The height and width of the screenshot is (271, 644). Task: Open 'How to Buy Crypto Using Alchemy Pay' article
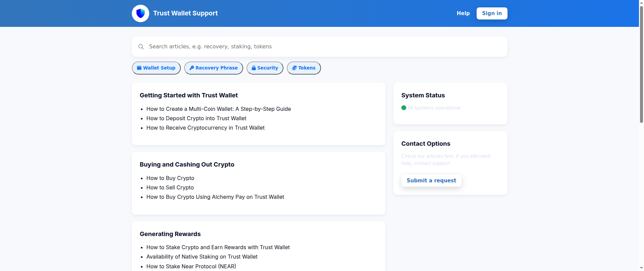[x=215, y=197]
